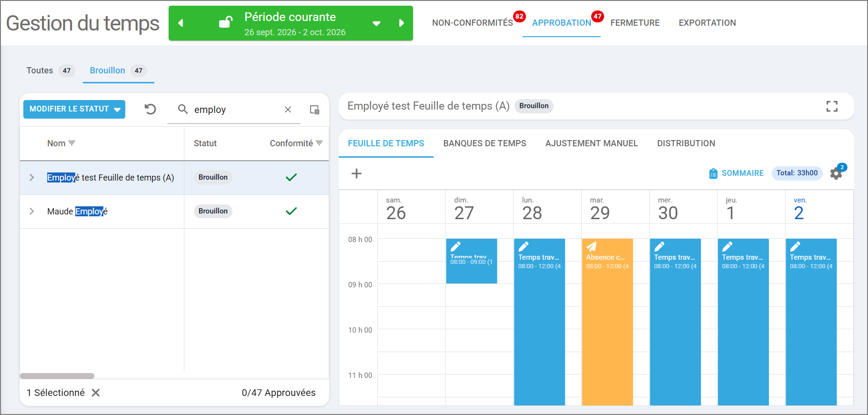The image size is (868, 415).
Task: Show the Toutes filter list
Action: [50, 71]
